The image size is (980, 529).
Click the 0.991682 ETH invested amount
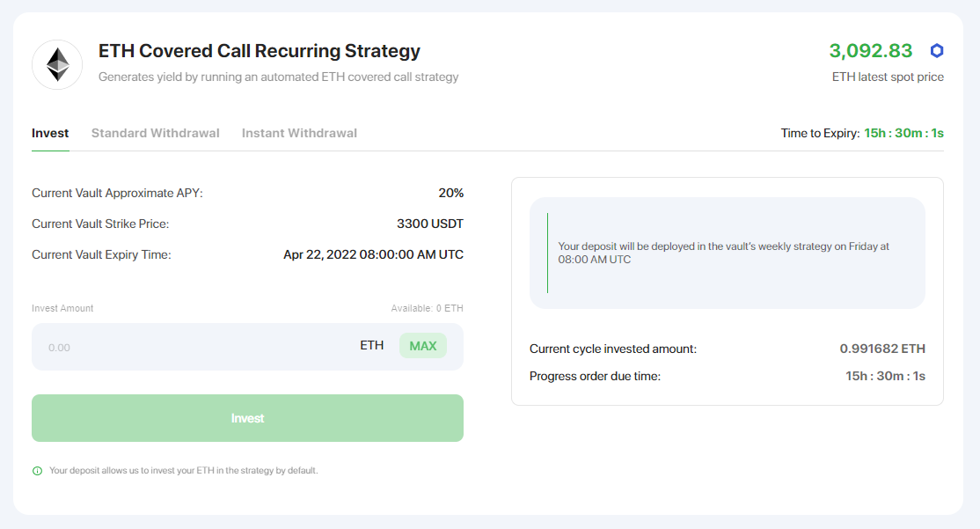click(882, 349)
